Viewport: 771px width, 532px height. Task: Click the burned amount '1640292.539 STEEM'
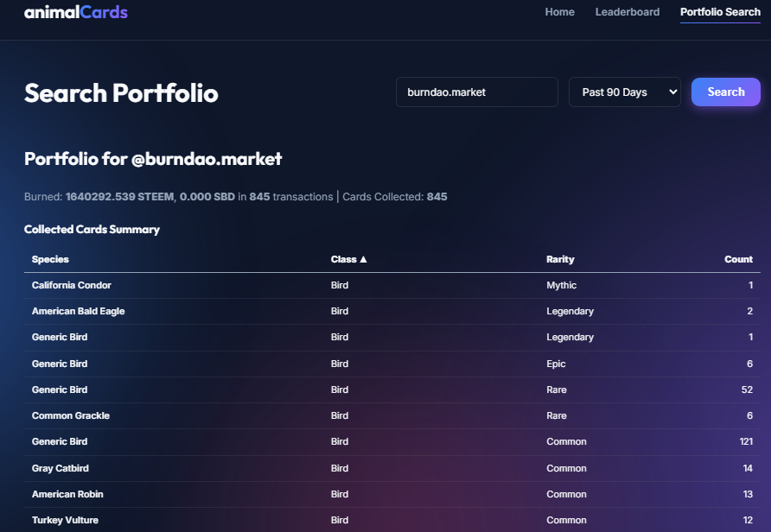pyautogui.click(x=119, y=197)
